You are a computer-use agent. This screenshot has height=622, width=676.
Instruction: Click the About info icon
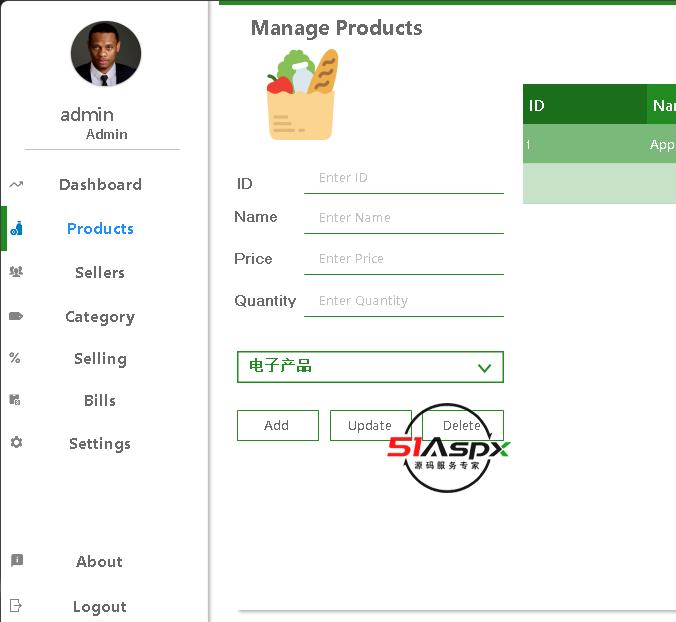coord(17,560)
